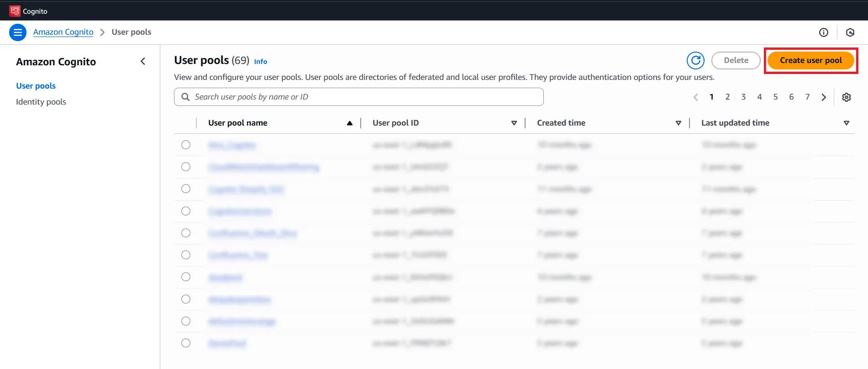The width and height of the screenshot is (868, 369).
Task: Go to page 2 of results
Action: pos(727,97)
